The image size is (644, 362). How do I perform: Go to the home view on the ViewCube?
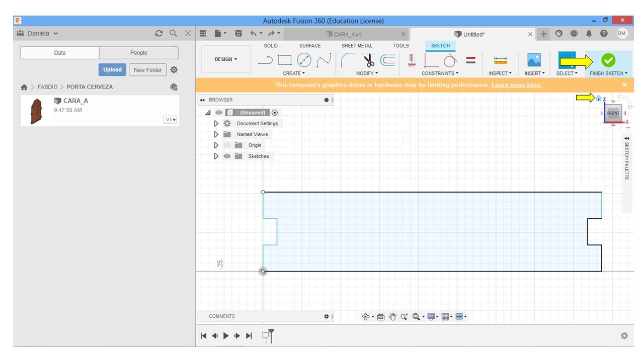coord(599,99)
